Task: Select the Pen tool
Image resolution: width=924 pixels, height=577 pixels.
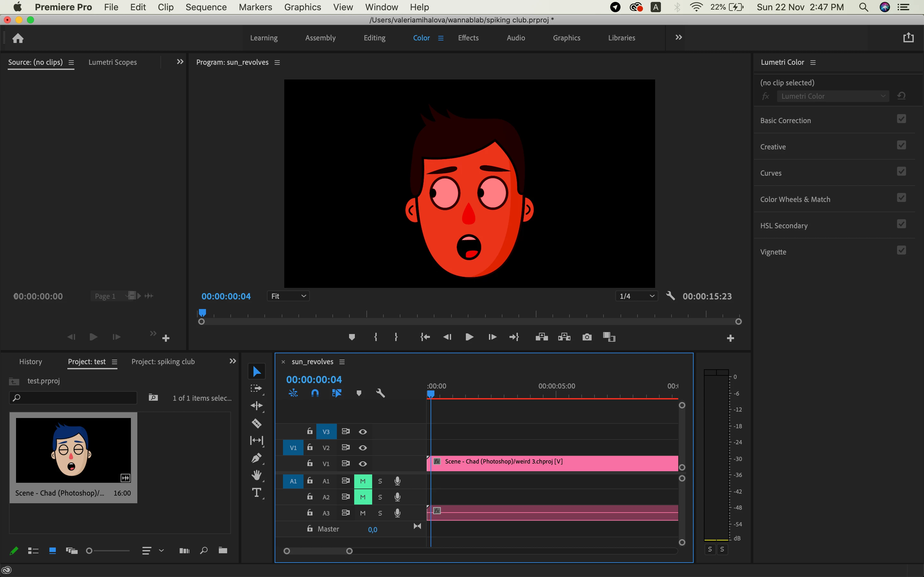Action: (x=257, y=457)
